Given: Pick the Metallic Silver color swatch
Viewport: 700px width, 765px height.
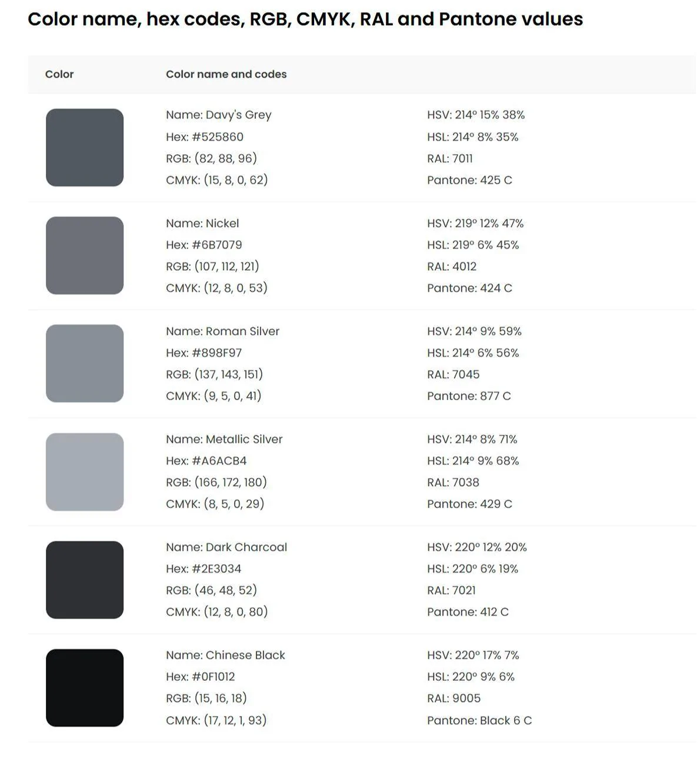Looking at the screenshot, I should coord(85,472).
